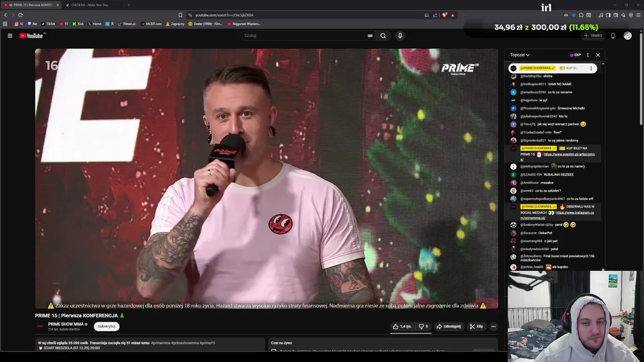
Task: Open the FACEIT.com bookmark
Action: pyautogui.click(x=151, y=24)
